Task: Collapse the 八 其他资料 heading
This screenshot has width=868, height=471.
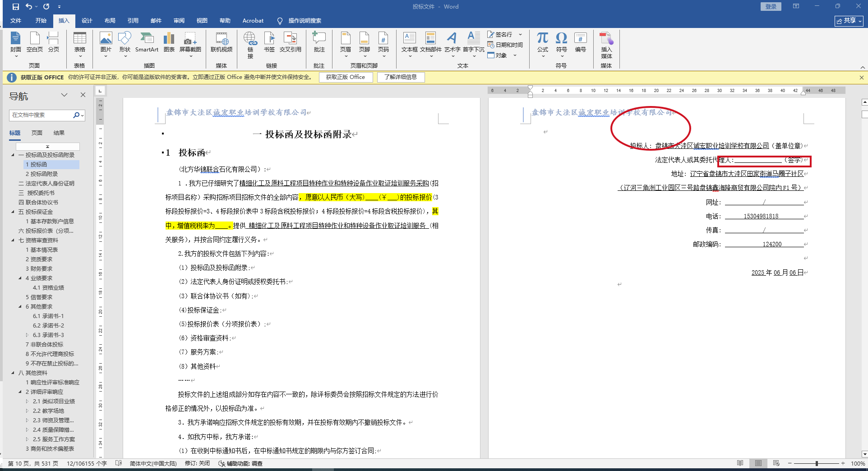Action: (x=13, y=373)
